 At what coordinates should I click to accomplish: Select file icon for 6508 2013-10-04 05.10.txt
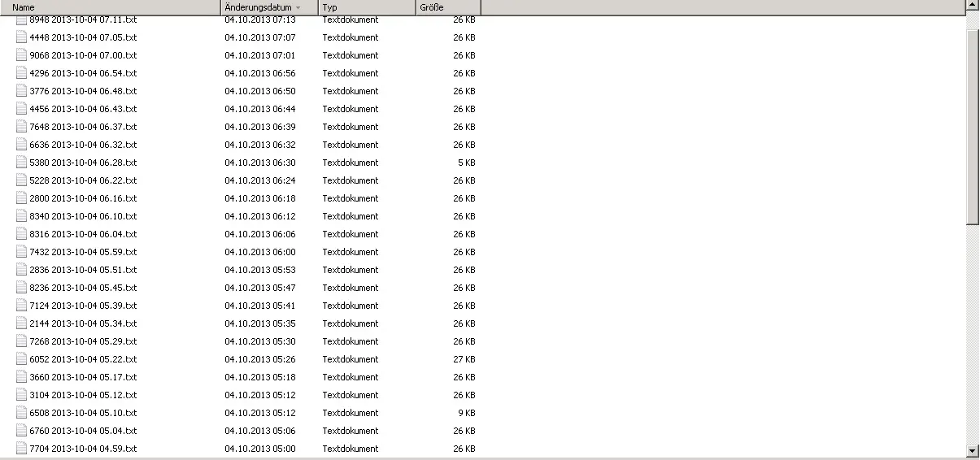tap(22, 413)
